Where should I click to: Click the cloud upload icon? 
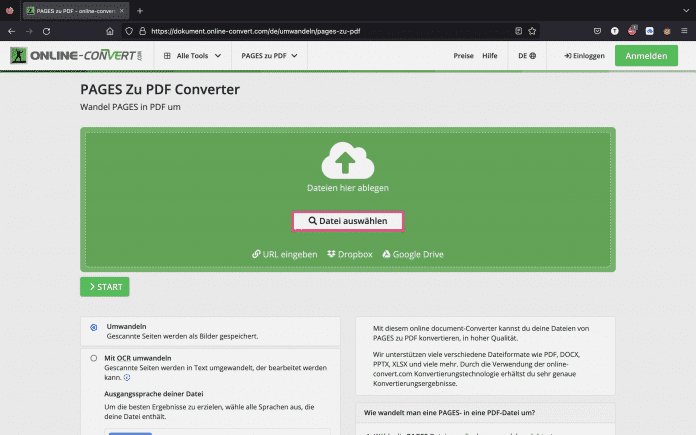pos(347,161)
